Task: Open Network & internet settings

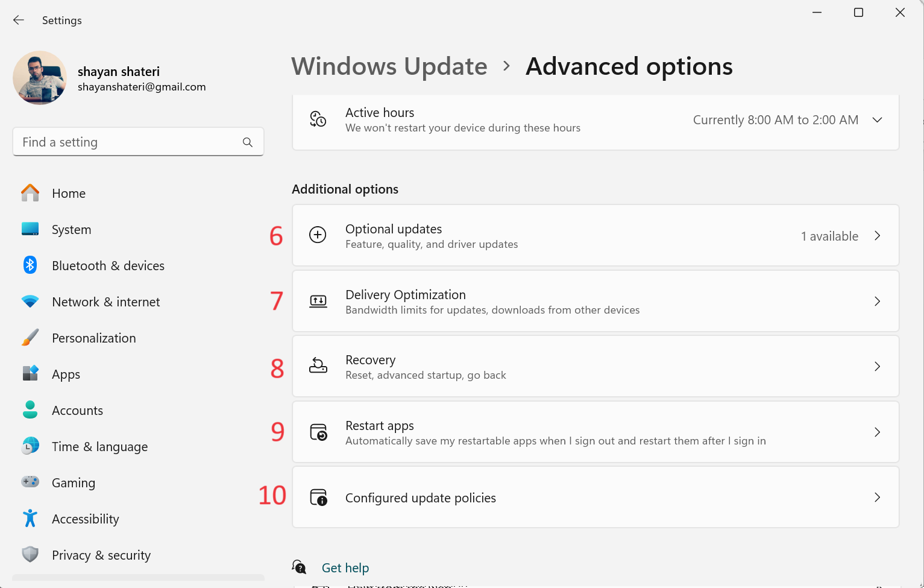Action: pyautogui.click(x=106, y=302)
